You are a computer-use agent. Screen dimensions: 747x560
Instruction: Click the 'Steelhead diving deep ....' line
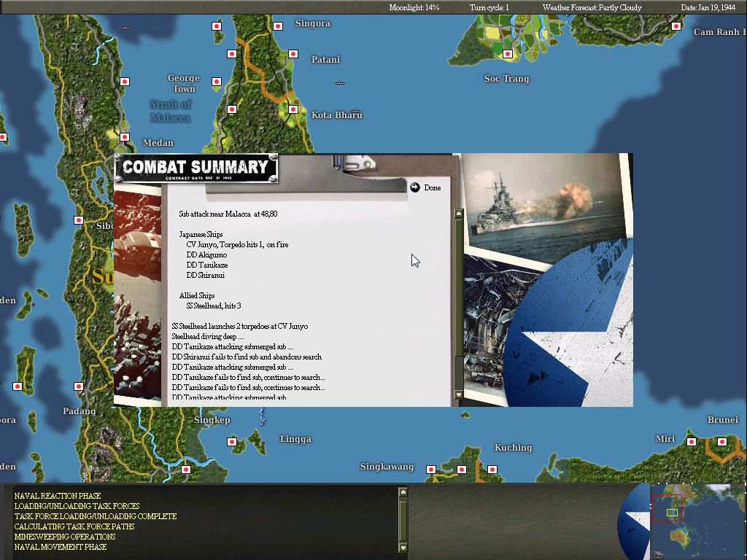(x=208, y=336)
